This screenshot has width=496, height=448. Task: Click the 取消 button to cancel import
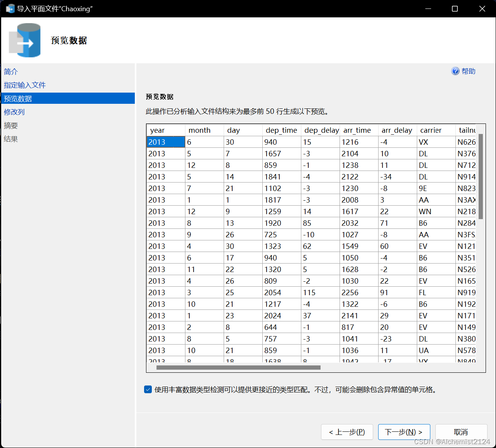pos(461,432)
